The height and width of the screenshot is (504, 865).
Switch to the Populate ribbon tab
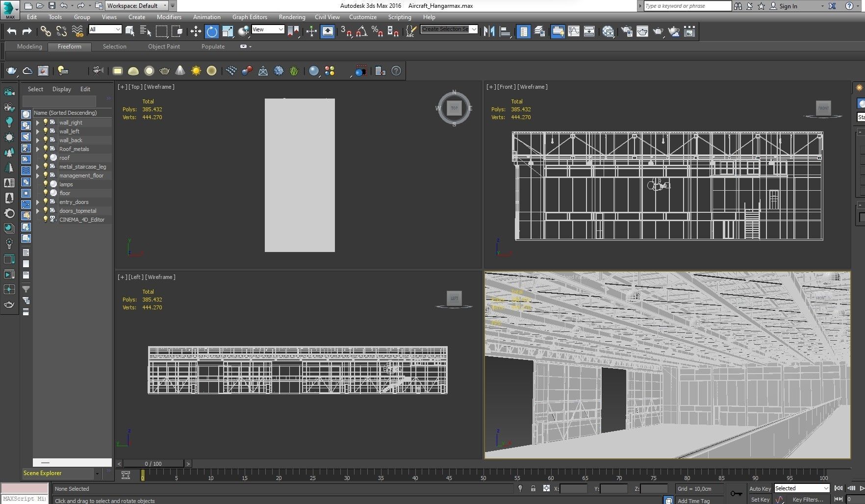(x=213, y=47)
